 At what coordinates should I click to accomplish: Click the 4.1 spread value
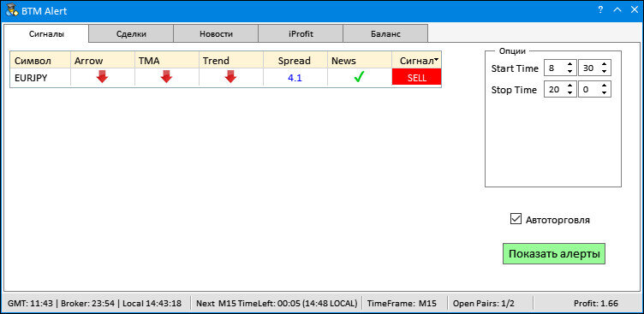click(x=295, y=78)
